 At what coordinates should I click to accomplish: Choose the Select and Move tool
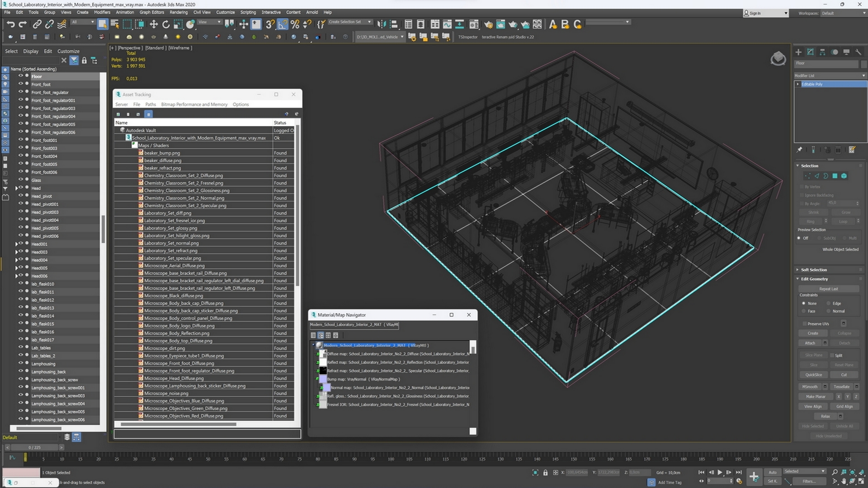click(154, 24)
